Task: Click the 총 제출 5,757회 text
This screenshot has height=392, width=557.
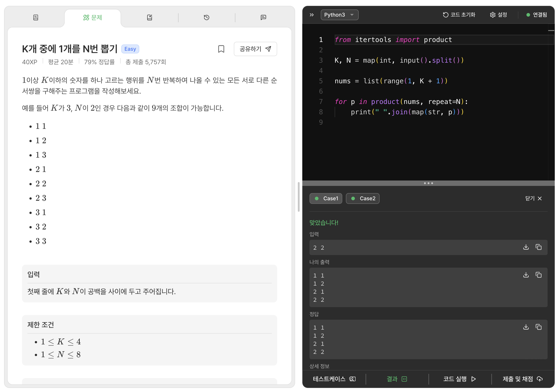Action: pos(146,62)
